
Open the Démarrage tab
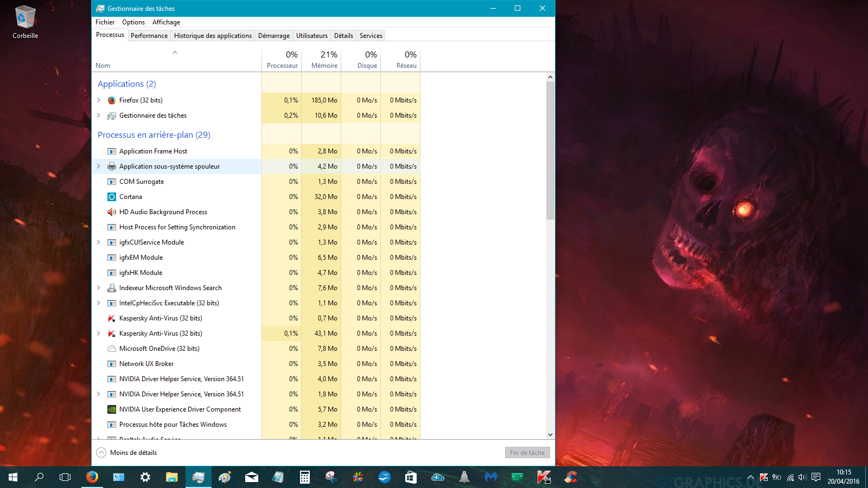[x=273, y=36]
